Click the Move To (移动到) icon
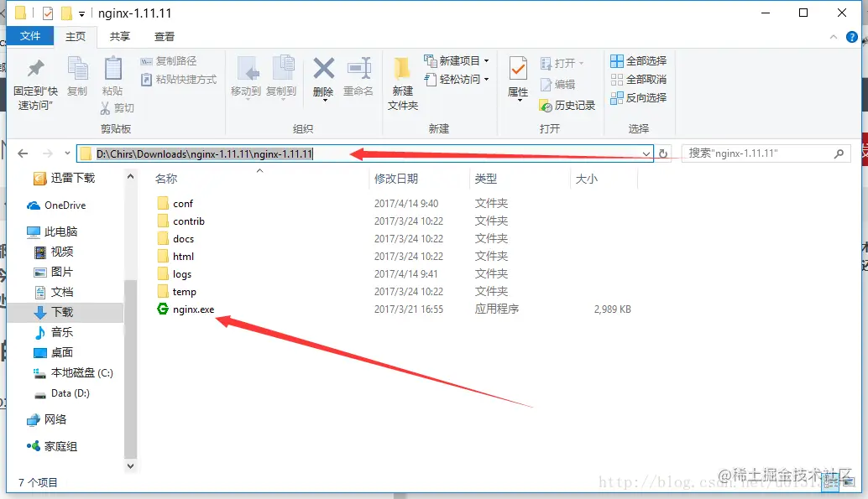Screen dimensions: 868x499 click(x=248, y=69)
